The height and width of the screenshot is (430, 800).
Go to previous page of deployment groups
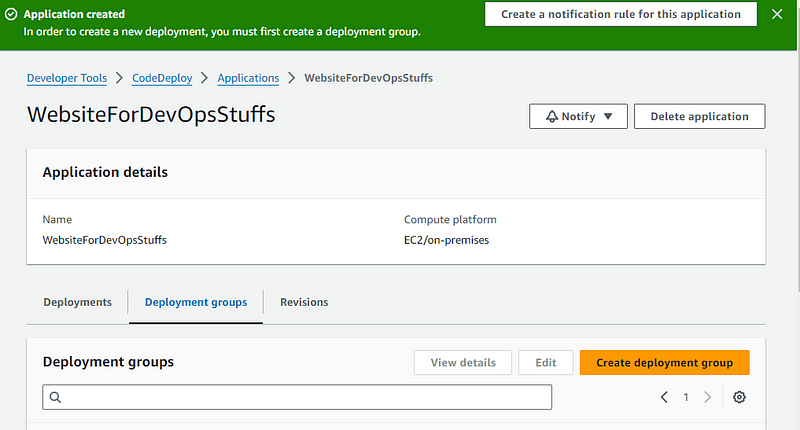664,397
